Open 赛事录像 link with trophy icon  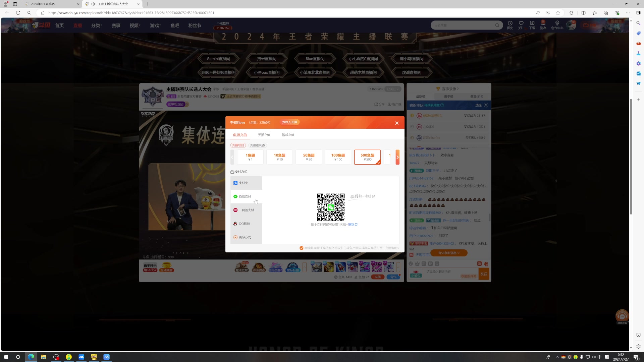pyautogui.click(x=447, y=89)
